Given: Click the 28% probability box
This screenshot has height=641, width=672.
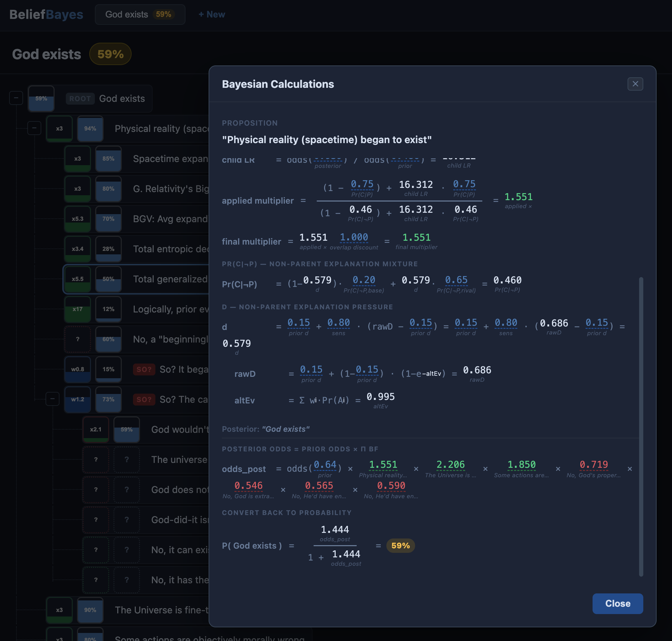Looking at the screenshot, I should pyautogui.click(x=108, y=249).
